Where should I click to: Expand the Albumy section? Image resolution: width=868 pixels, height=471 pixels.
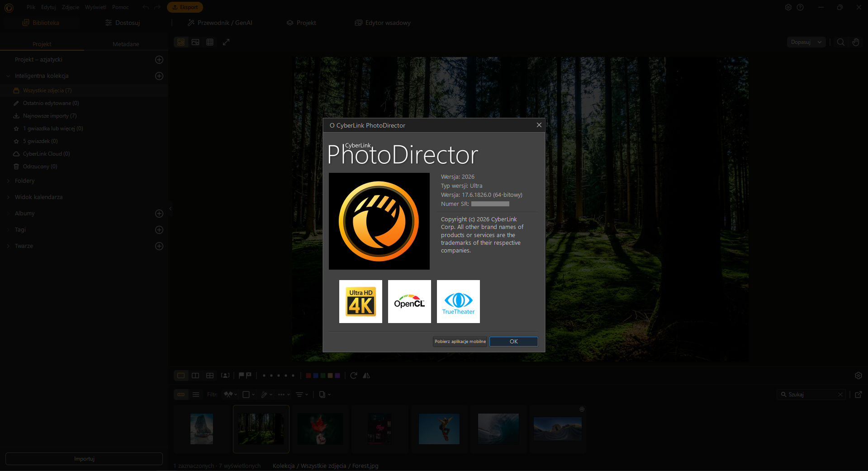[8, 214]
